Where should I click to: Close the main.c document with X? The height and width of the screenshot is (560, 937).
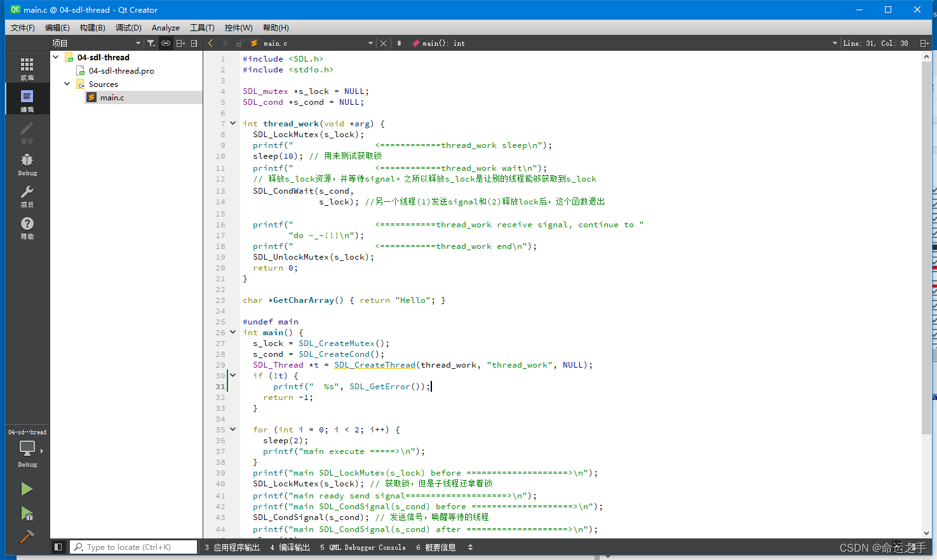tap(383, 43)
